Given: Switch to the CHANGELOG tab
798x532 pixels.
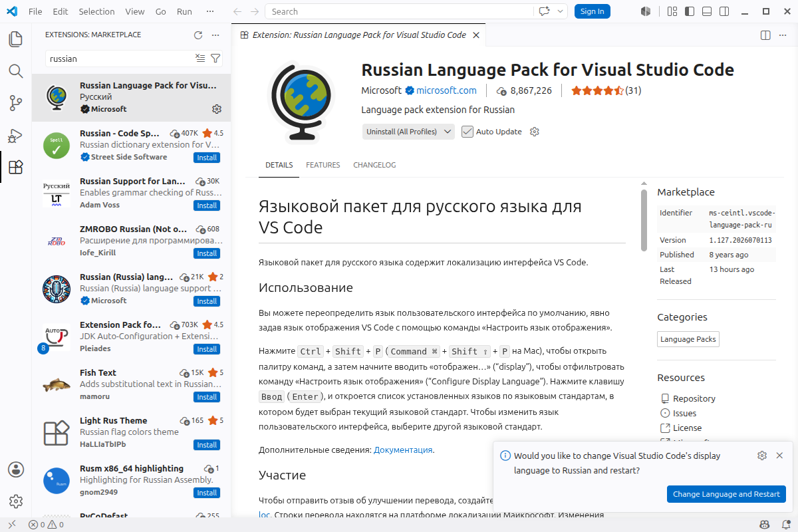Looking at the screenshot, I should tap(374, 165).
